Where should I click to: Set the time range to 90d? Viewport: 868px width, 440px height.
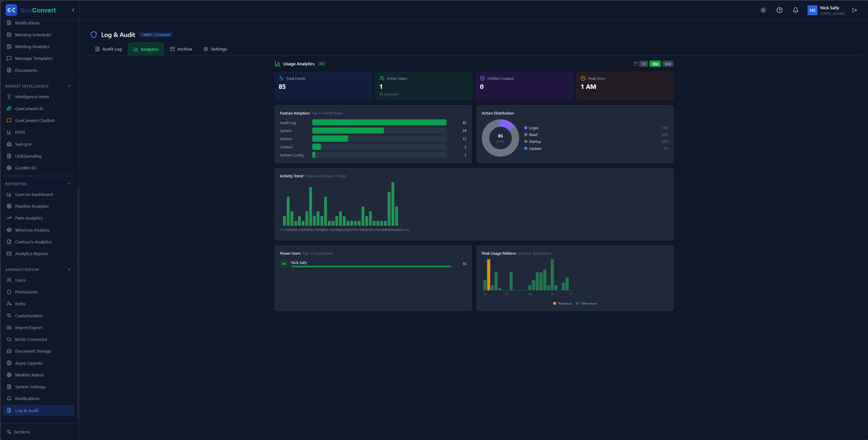coord(667,64)
